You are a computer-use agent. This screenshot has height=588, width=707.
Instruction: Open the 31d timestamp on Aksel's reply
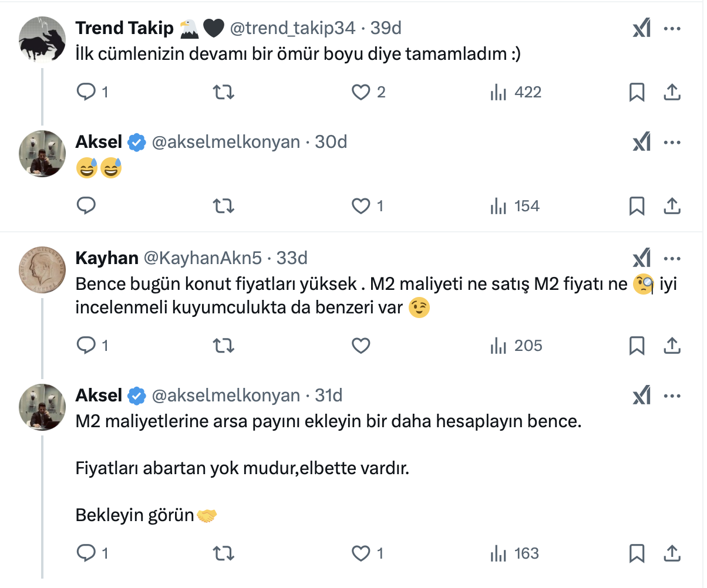329,396
